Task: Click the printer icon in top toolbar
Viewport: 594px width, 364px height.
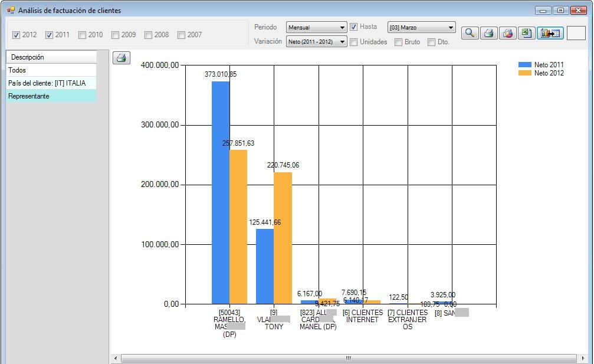Action: 488,33
